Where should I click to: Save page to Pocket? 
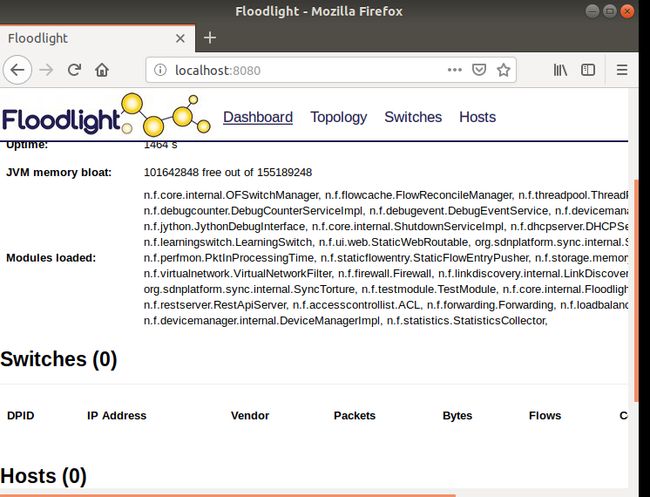[x=479, y=70]
